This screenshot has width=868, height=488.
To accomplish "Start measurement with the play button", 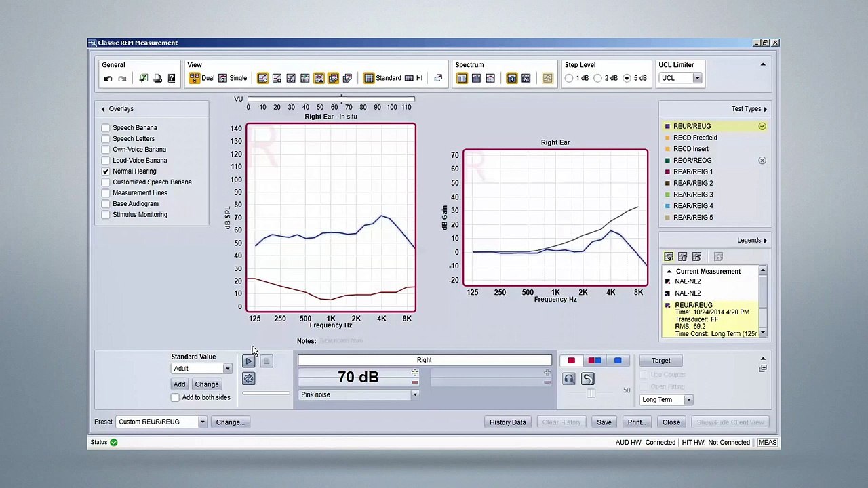I will pyautogui.click(x=248, y=361).
